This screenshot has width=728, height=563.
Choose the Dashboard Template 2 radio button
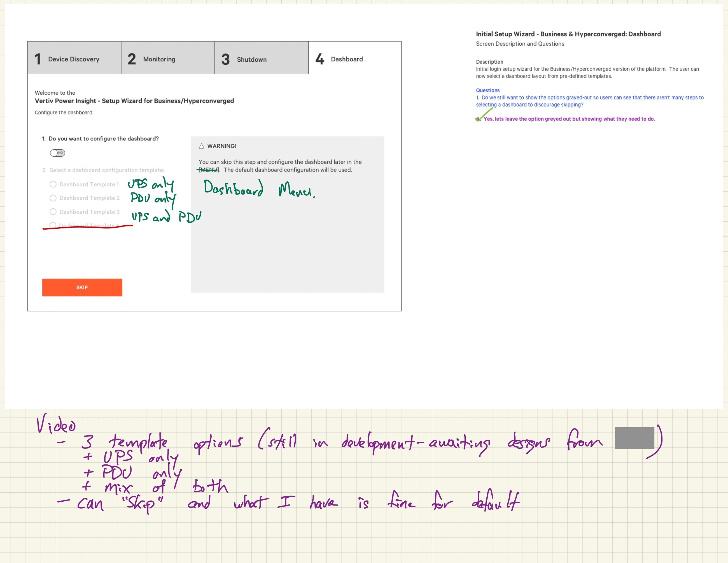[53, 198]
